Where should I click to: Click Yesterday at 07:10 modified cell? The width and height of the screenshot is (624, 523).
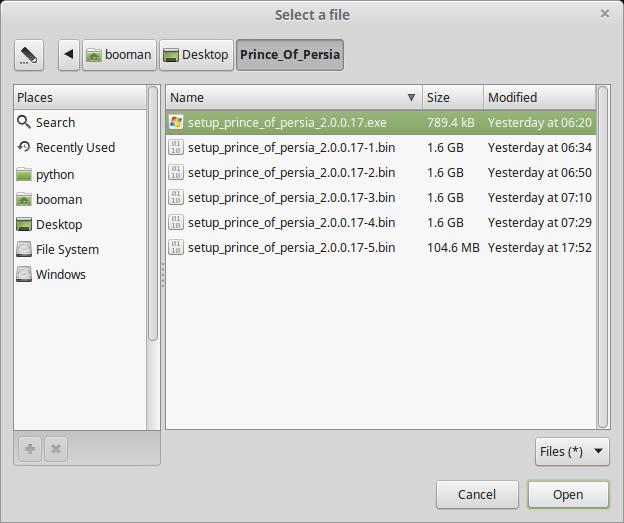click(540, 198)
